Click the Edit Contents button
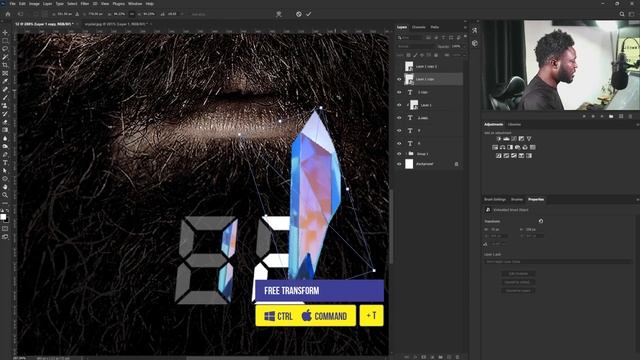 pyautogui.click(x=518, y=273)
